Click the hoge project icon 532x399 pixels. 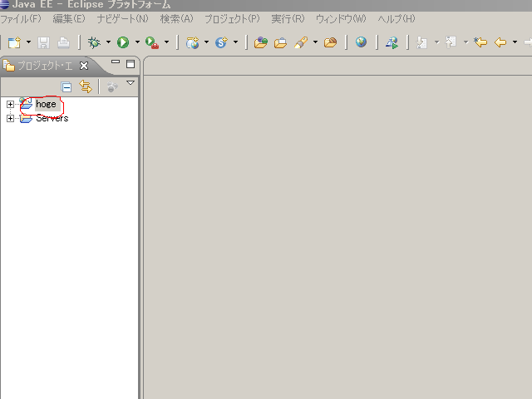point(26,103)
